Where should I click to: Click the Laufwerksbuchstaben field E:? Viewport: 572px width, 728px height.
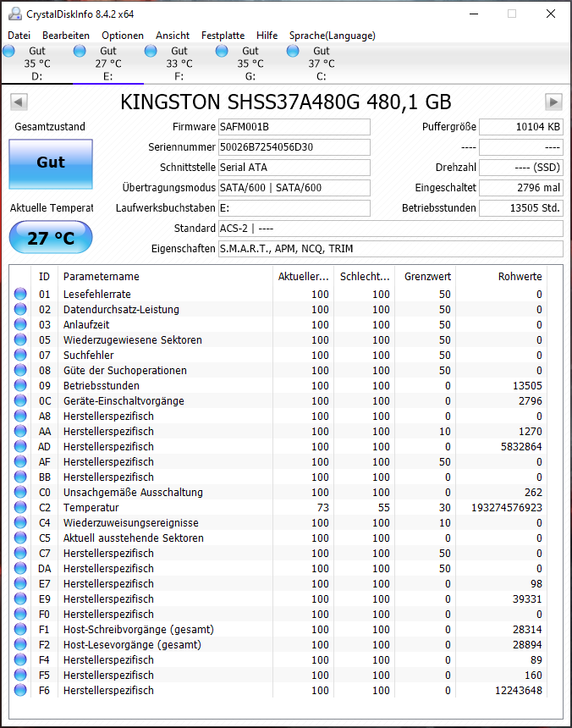(x=294, y=208)
